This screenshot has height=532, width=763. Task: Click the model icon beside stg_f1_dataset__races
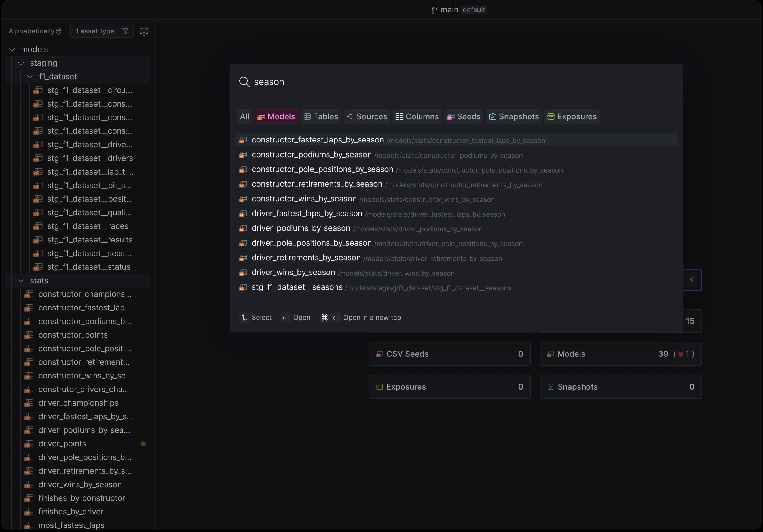click(38, 226)
